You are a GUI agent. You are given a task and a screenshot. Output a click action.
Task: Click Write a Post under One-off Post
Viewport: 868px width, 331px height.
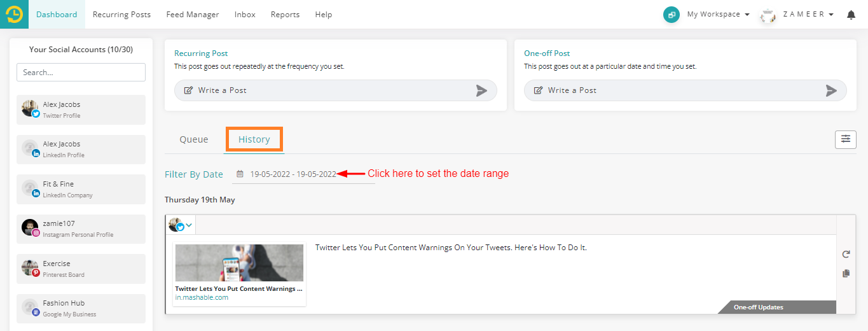pos(685,90)
